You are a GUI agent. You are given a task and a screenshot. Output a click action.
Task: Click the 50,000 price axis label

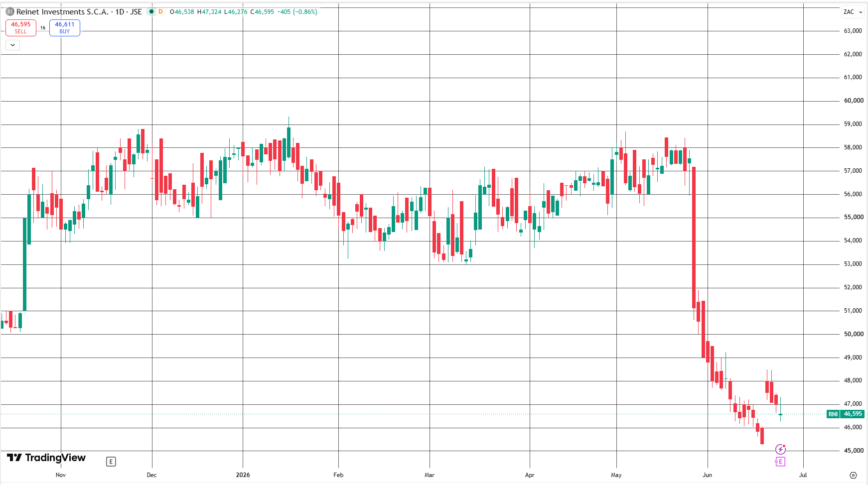coord(854,334)
